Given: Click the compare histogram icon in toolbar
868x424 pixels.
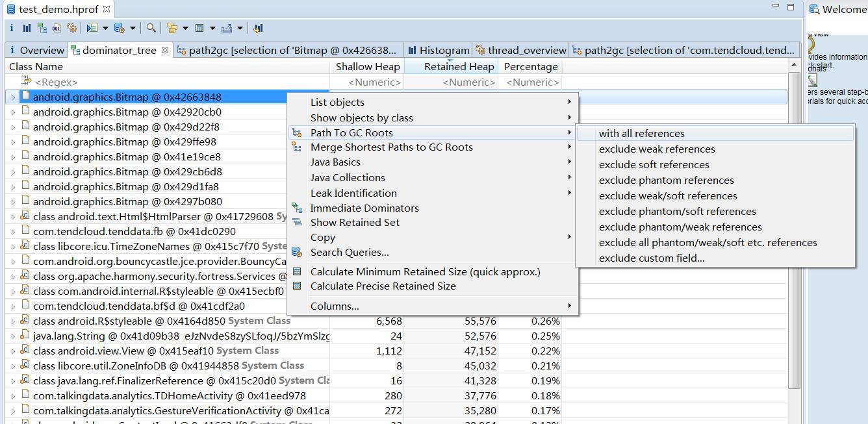Looking at the screenshot, I should [x=258, y=28].
